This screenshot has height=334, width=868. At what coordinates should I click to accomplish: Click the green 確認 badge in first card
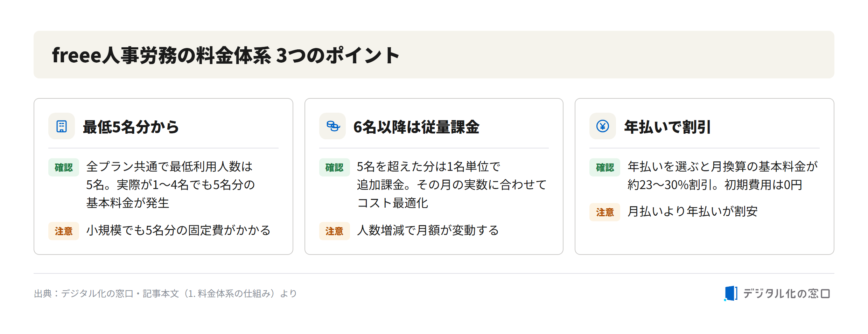(64, 167)
